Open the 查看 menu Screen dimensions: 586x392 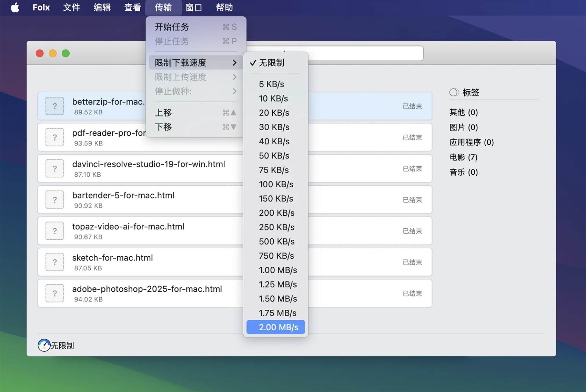(x=133, y=7)
